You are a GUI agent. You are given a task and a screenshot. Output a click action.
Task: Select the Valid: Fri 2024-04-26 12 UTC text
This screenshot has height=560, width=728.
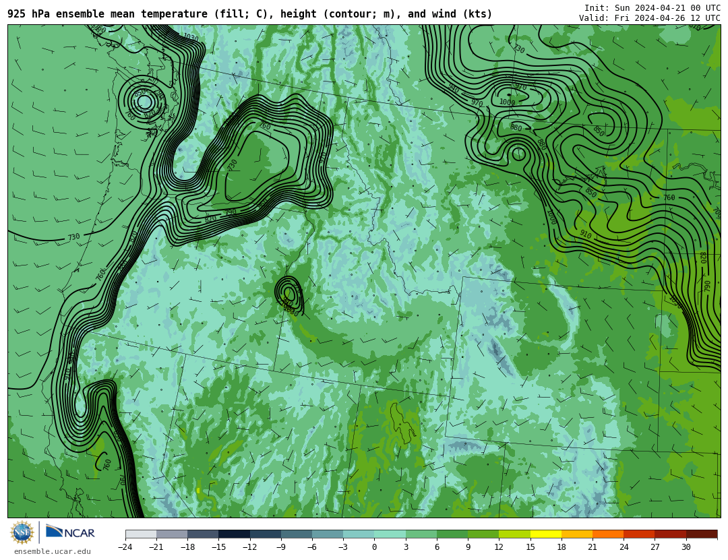coord(649,18)
